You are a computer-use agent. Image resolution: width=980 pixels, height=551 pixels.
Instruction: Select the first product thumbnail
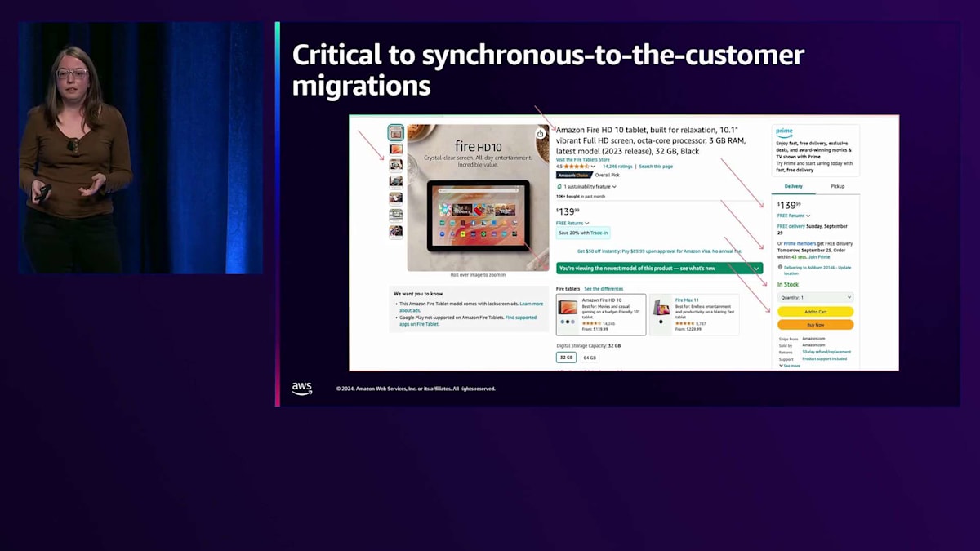[395, 133]
